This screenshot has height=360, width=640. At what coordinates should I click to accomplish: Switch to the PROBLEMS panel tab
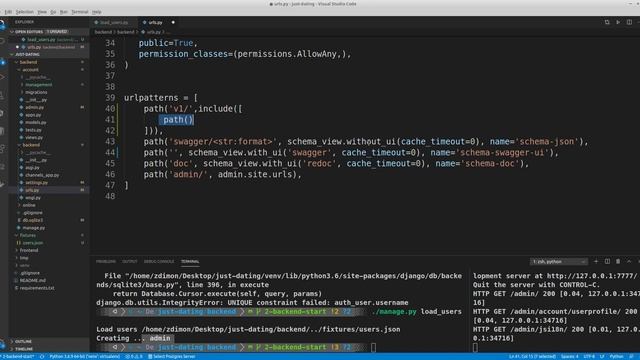pyautogui.click(x=106, y=261)
